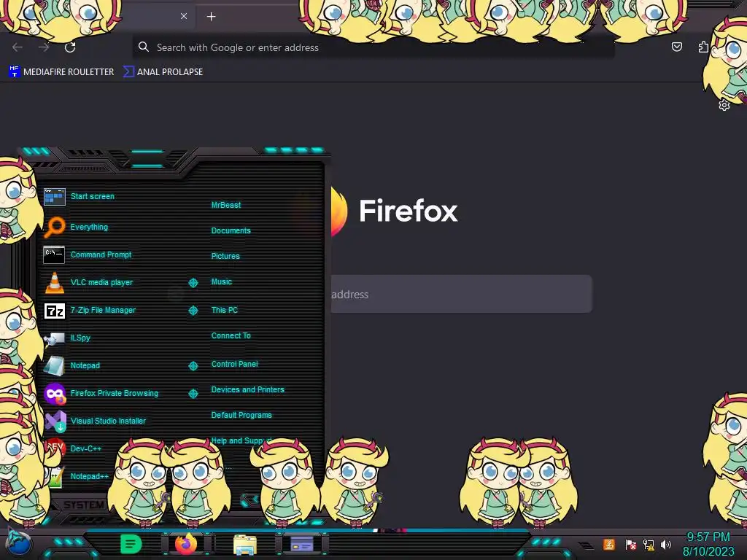Click the Start screen tile icon
747x560 pixels.
54,196
